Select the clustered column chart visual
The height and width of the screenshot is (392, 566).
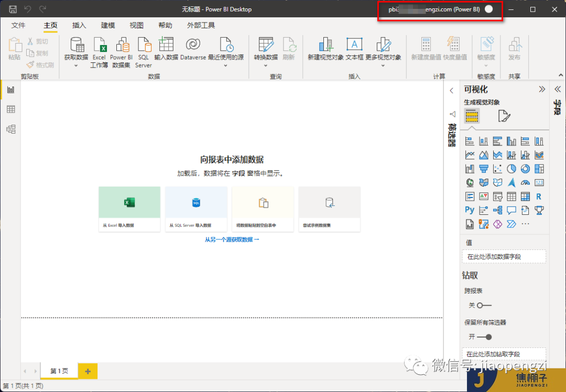pos(511,141)
